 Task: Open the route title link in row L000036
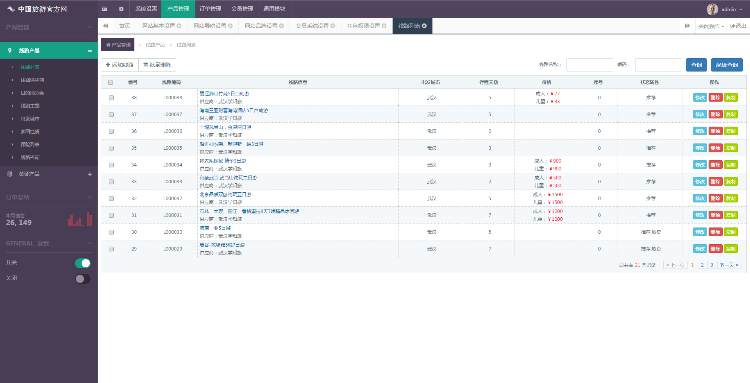tap(225, 127)
